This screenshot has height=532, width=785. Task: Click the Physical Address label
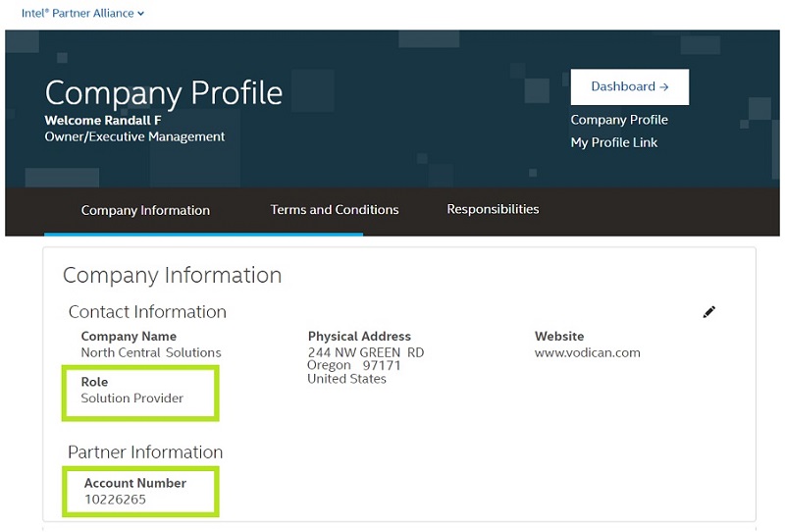point(359,336)
